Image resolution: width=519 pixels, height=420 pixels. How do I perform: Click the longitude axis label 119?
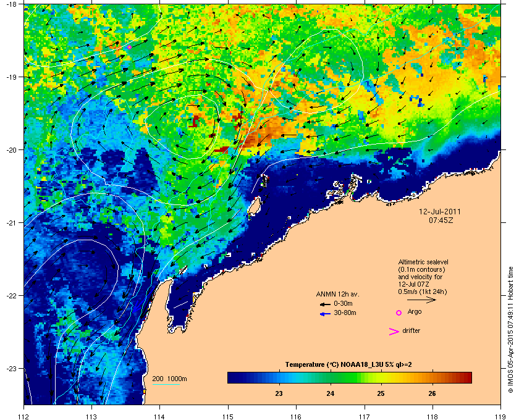point(501,416)
